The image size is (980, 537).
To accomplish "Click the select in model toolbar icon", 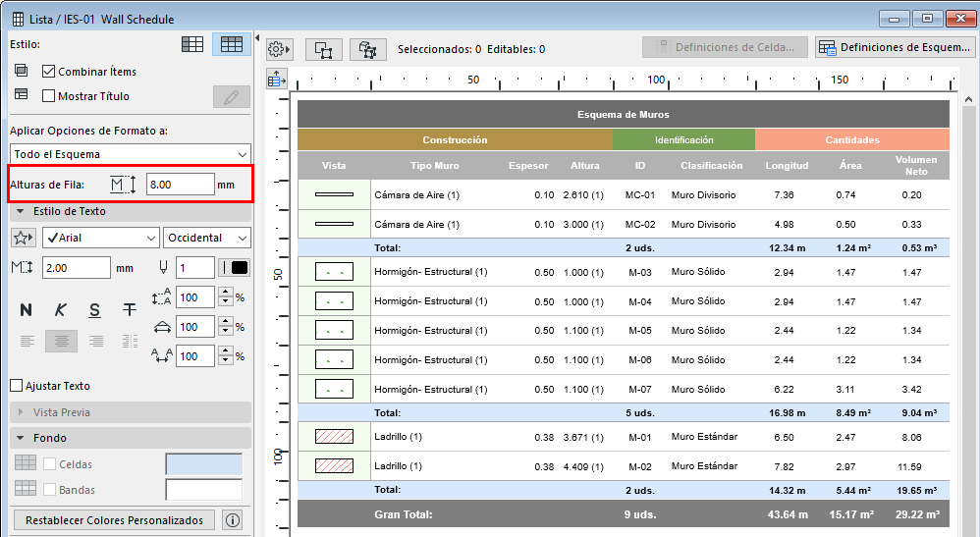I will click(x=324, y=49).
